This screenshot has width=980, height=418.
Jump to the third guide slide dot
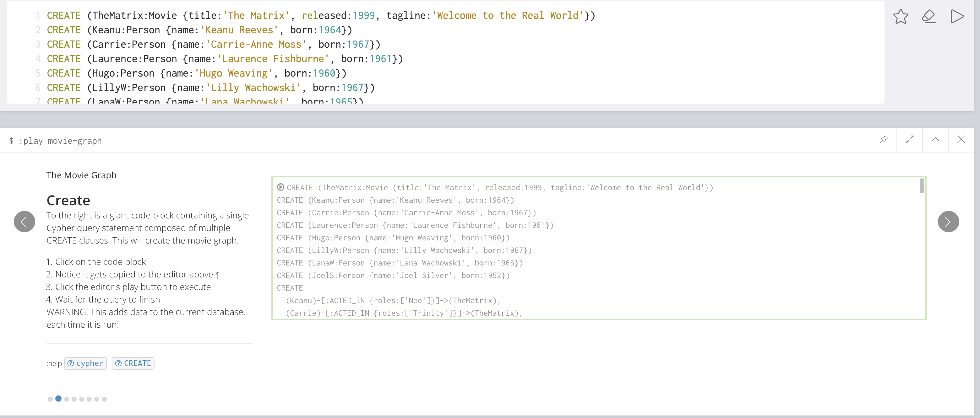pyautogui.click(x=67, y=399)
